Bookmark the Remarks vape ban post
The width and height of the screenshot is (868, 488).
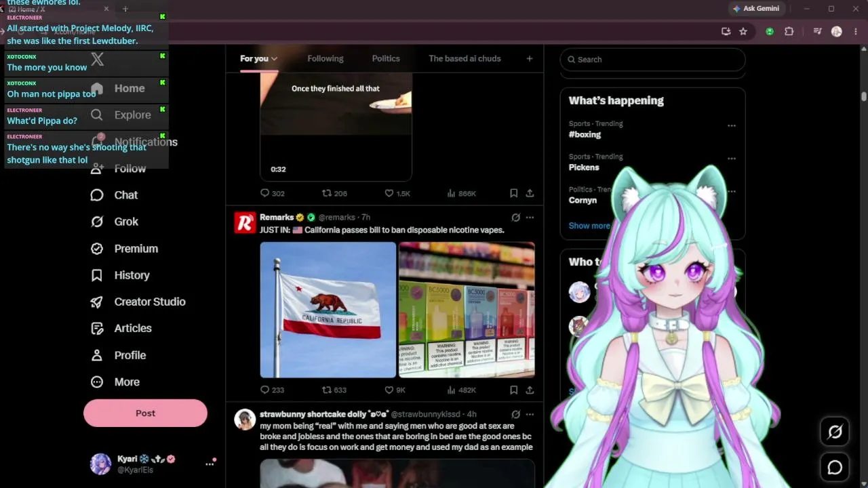(514, 390)
